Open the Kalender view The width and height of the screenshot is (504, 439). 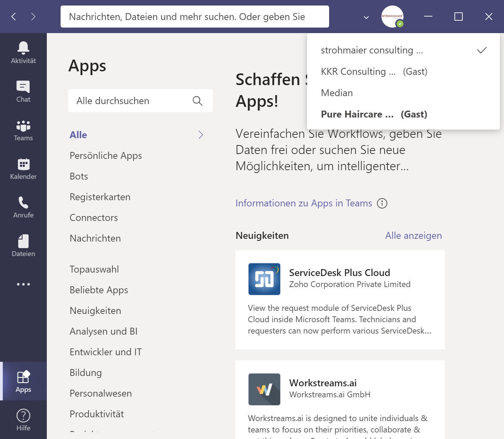[x=23, y=168]
